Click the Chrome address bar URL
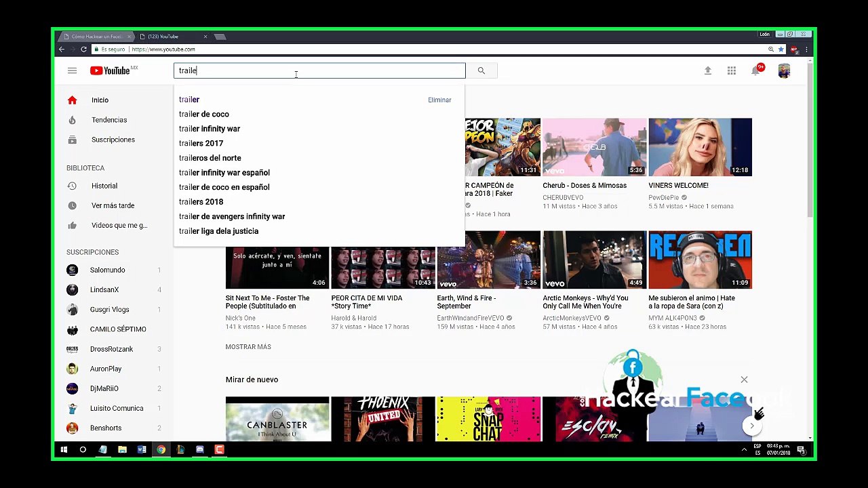This screenshot has width=868, height=488. (x=163, y=49)
